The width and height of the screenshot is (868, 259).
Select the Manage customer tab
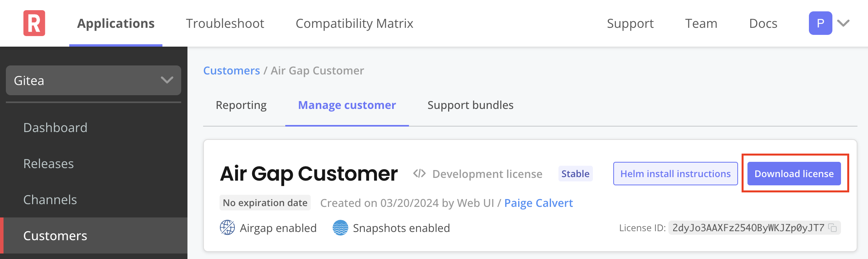click(347, 105)
